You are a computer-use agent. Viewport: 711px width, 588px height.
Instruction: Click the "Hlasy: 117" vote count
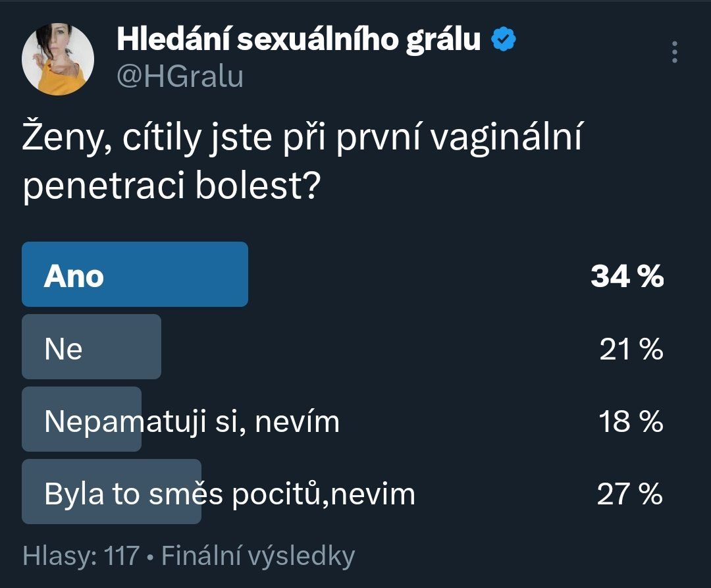tap(80, 556)
